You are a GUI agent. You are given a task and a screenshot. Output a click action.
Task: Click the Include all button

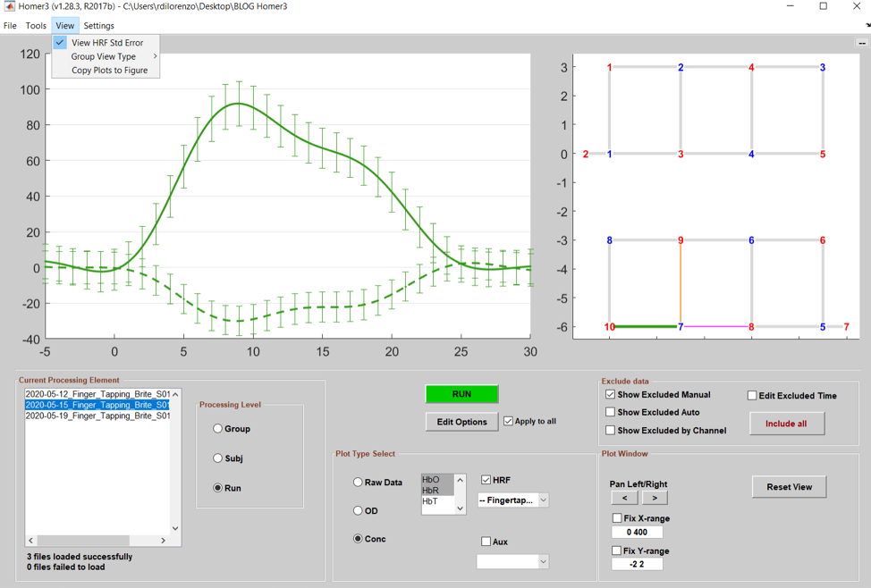[786, 423]
